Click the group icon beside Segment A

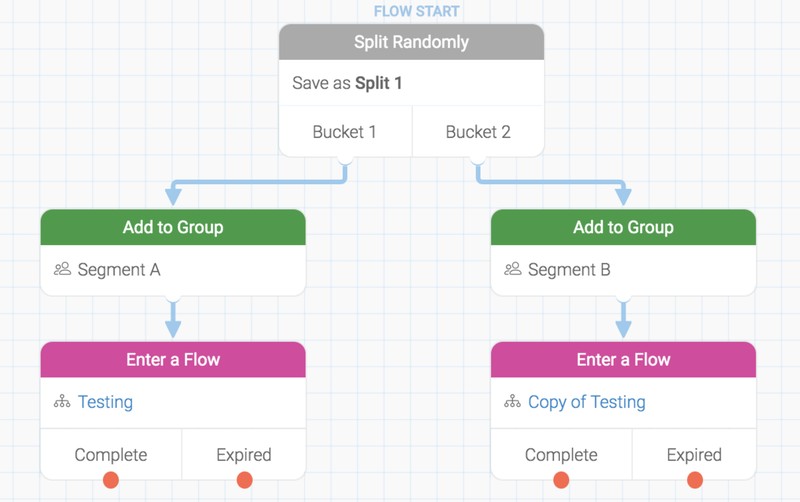62,269
